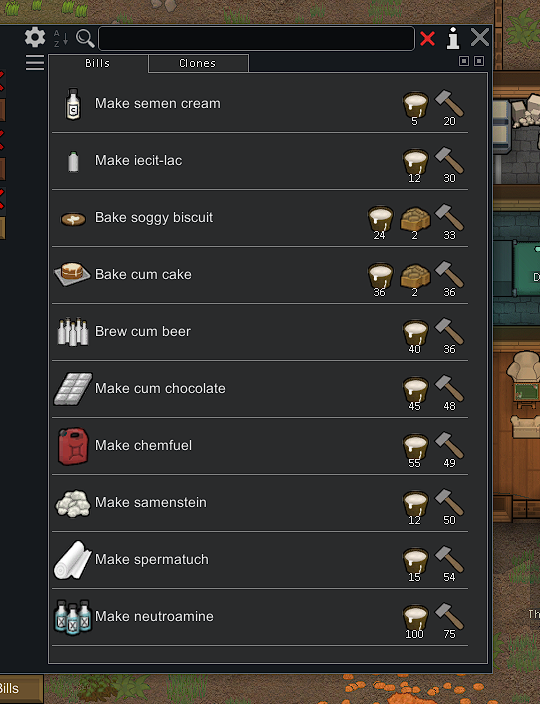This screenshot has height=704, width=540.
Task: Open the hamburger list menu icon
Action: [x=35, y=62]
